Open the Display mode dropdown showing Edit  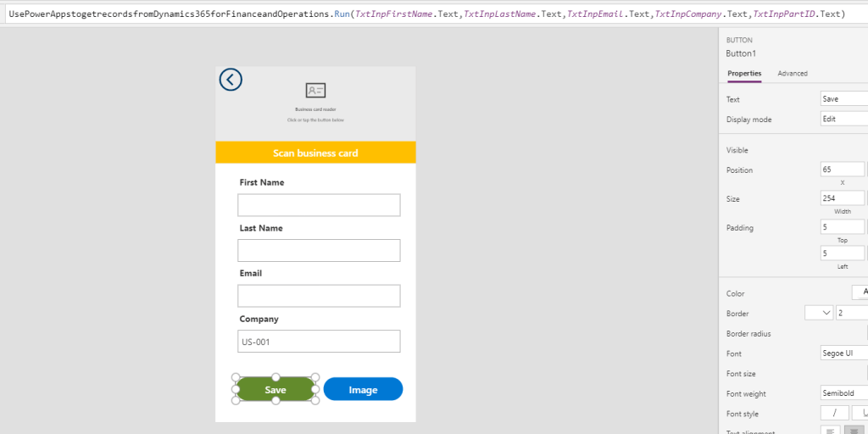843,120
